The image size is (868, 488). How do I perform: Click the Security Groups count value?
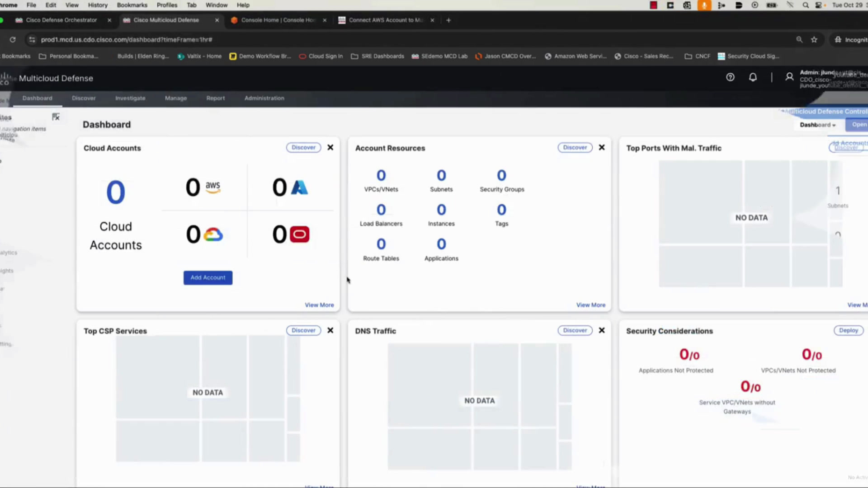click(501, 175)
